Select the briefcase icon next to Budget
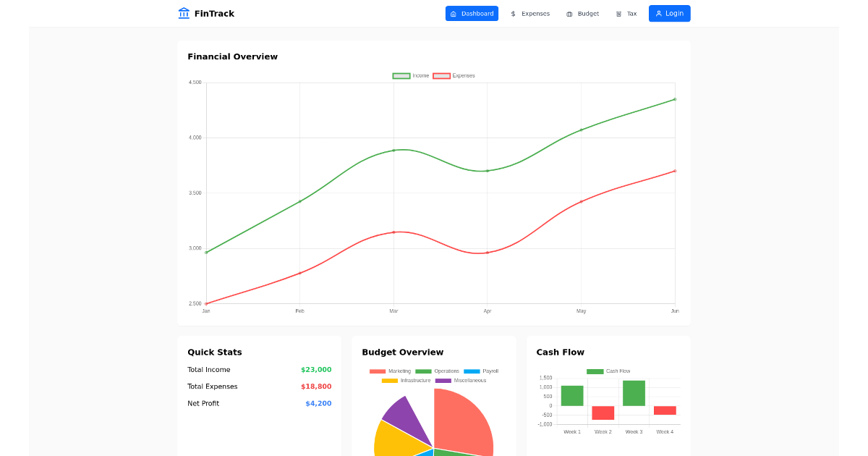Screen dimensions: 868x456 [569, 13]
